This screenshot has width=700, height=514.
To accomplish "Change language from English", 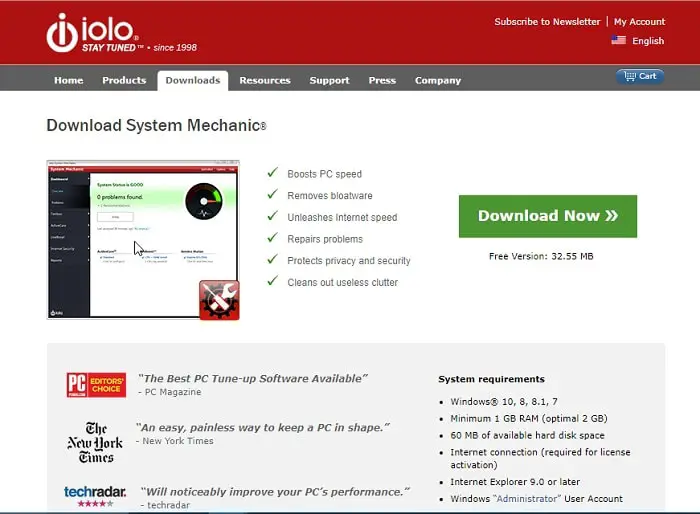I will (x=648, y=41).
